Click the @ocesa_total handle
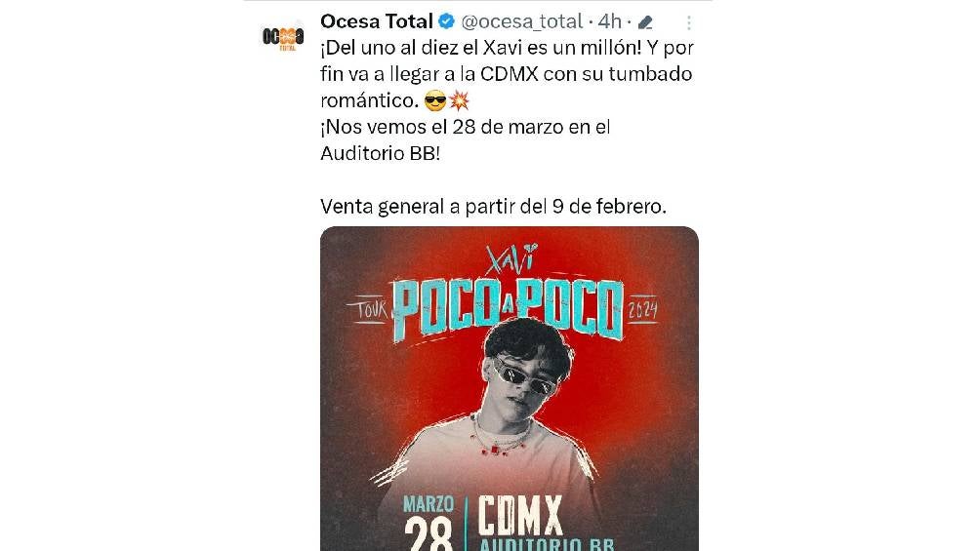Viewport: 980px width, 551px height. click(x=521, y=21)
